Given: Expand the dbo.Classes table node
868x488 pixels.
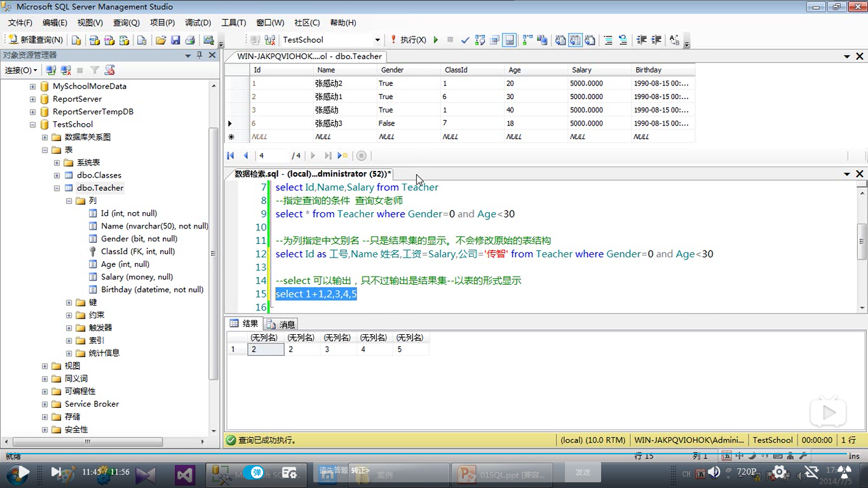Looking at the screenshot, I should 57,175.
